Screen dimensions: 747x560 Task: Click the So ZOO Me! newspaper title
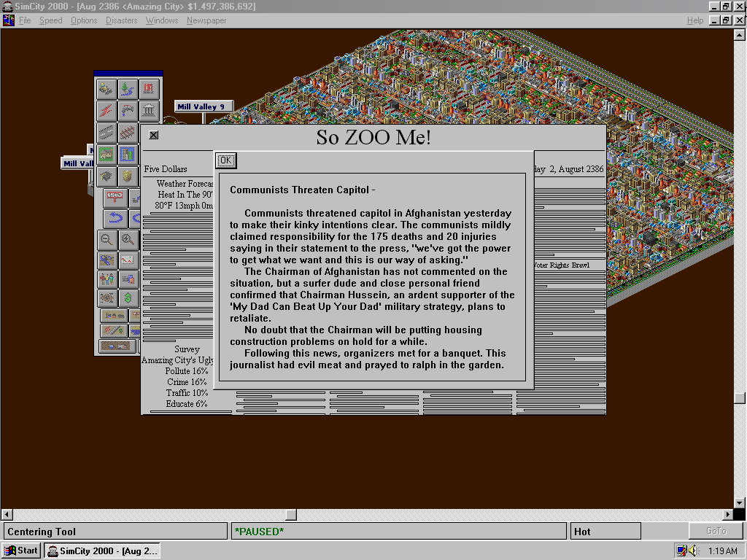click(373, 137)
